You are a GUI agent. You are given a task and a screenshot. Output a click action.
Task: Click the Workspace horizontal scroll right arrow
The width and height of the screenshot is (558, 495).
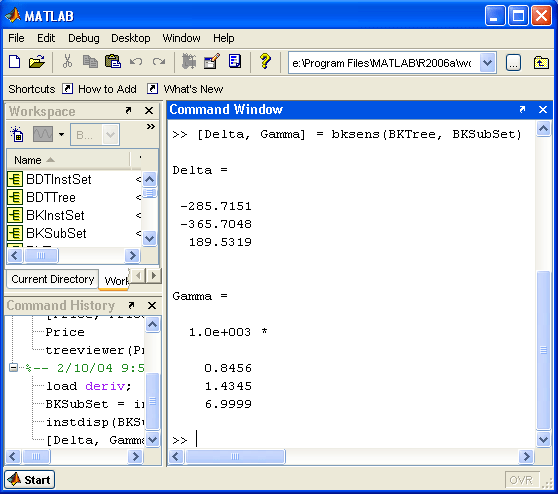(x=132, y=256)
